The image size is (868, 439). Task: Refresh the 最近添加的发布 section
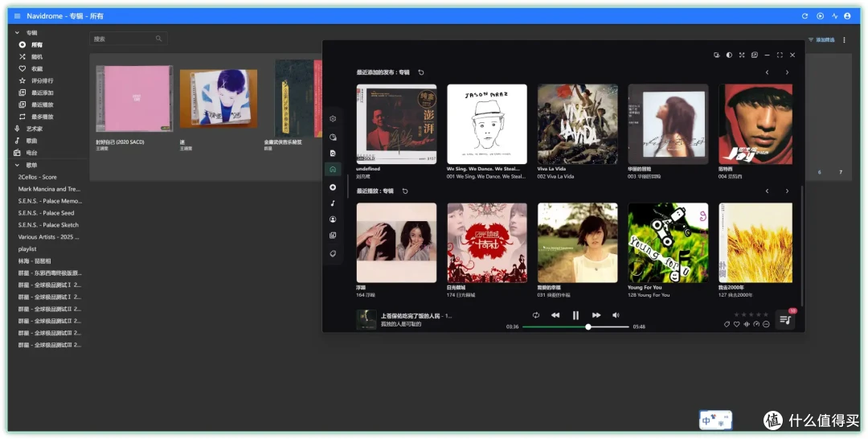click(420, 72)
